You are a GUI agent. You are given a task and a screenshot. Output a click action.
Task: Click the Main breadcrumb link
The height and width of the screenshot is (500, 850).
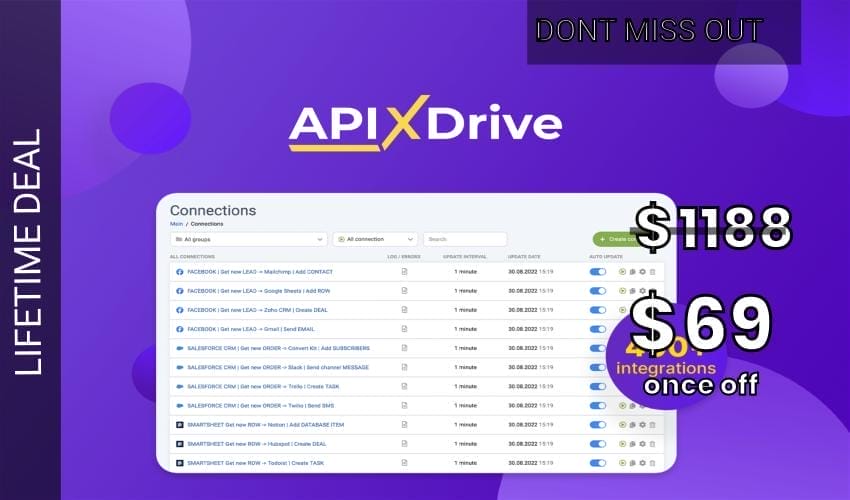[x=176, y=224]
